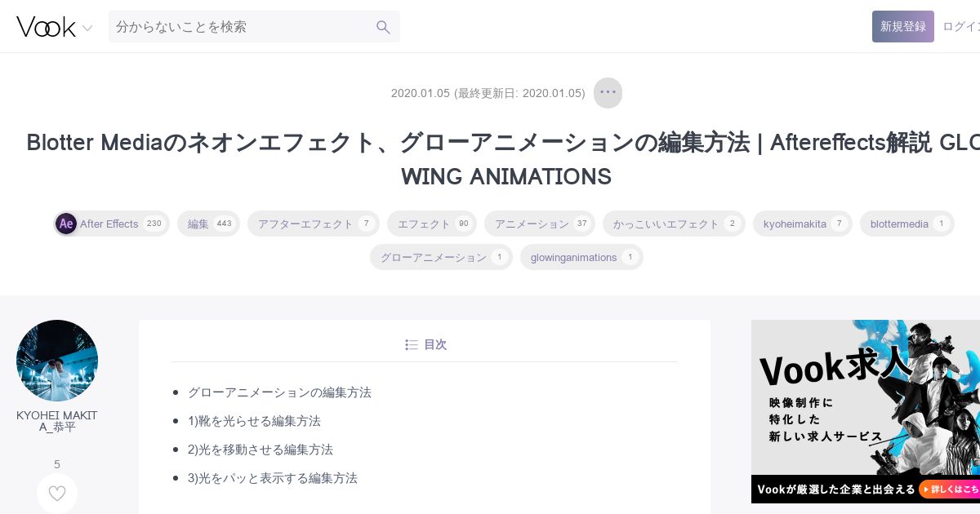Select the kyoheimakita tag
The width and height of the screenshot is (980, 514).
pyautogui.click(x=803, y=224)
